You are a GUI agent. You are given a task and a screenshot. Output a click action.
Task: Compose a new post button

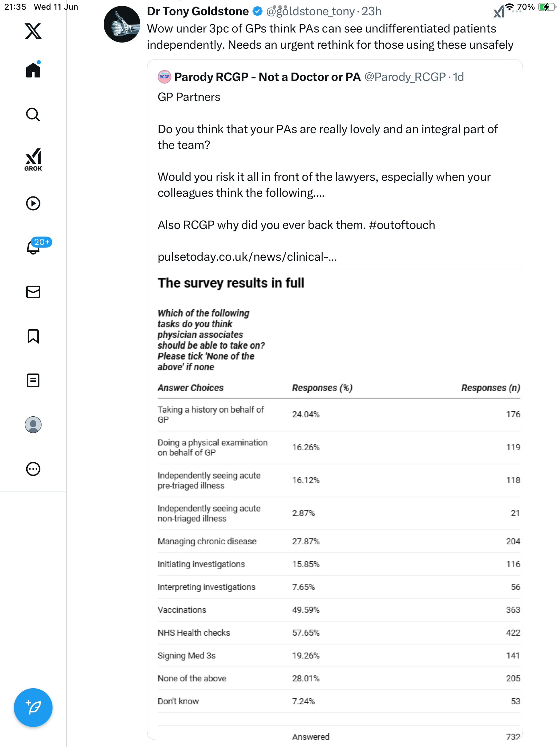[x=33, y=708]
